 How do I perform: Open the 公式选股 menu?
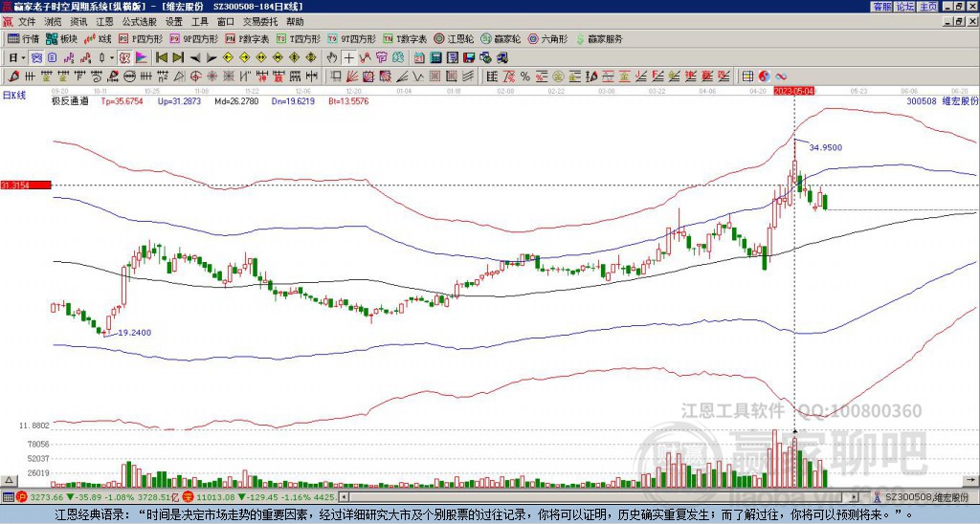click(140, 22)
